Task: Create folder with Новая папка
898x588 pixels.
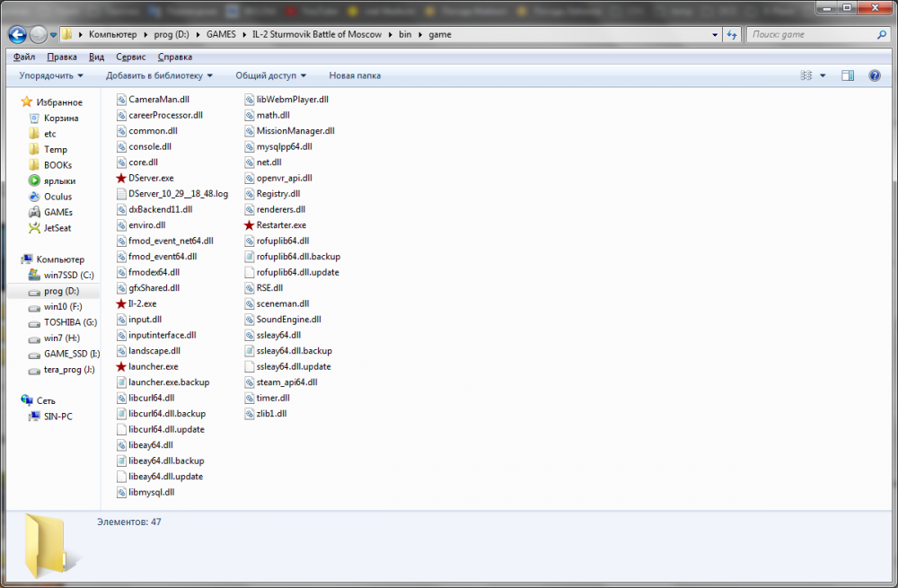Action: click(355, 75)
